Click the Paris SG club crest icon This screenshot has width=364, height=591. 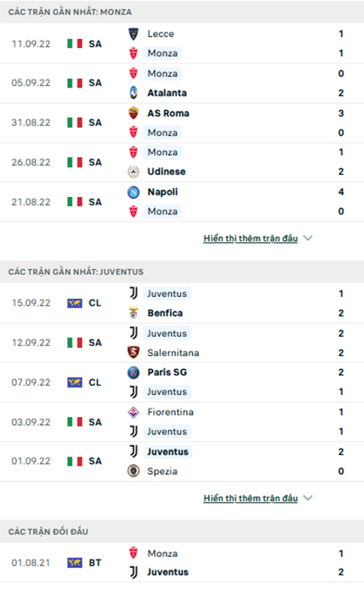point(133,372)
